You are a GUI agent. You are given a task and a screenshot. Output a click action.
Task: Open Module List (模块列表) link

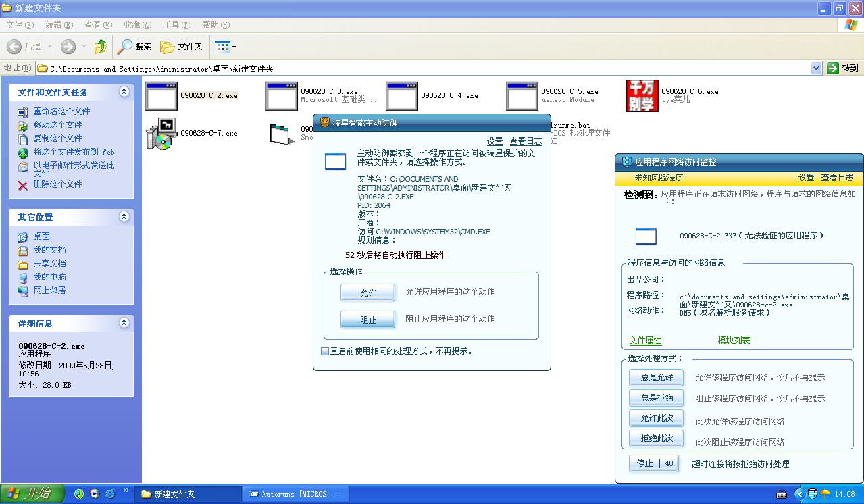(x=734, y=341)
